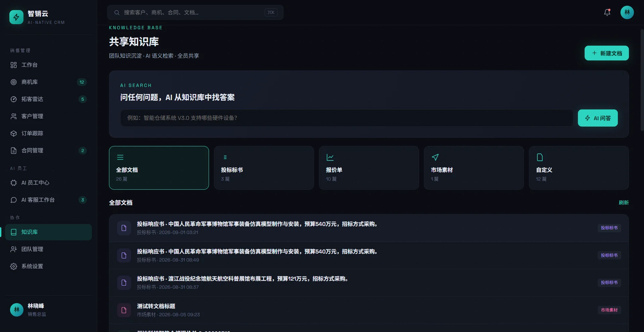644x332 pixels.
Task: Click the page vertical scrollbar
Action: [x=642, y=80]
